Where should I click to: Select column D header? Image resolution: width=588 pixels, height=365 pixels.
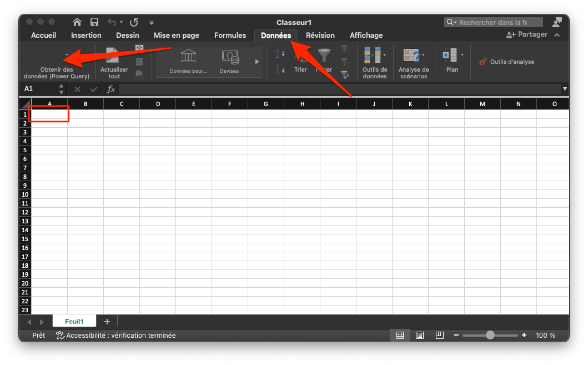158,104
